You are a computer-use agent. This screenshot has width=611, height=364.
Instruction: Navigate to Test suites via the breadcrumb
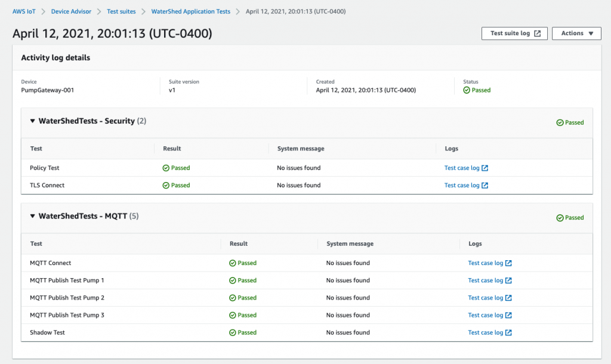pos(121,11)
